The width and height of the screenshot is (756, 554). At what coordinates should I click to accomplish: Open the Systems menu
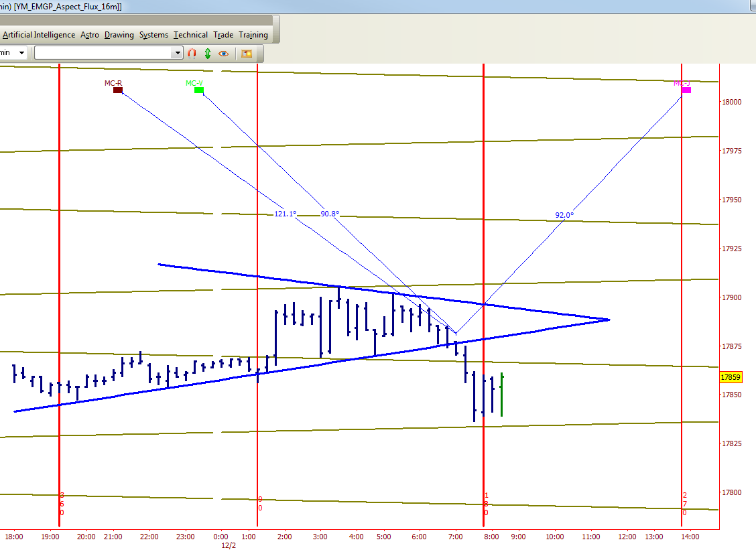(x=153, y=35)
